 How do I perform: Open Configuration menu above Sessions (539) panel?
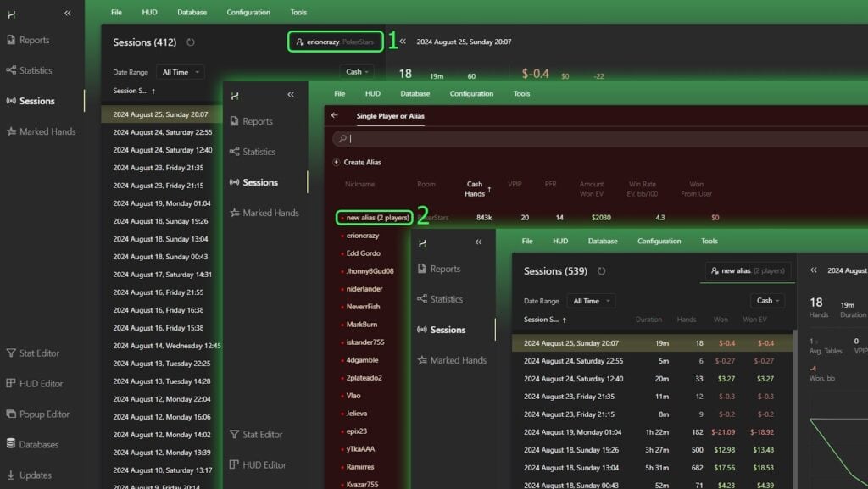659,241
